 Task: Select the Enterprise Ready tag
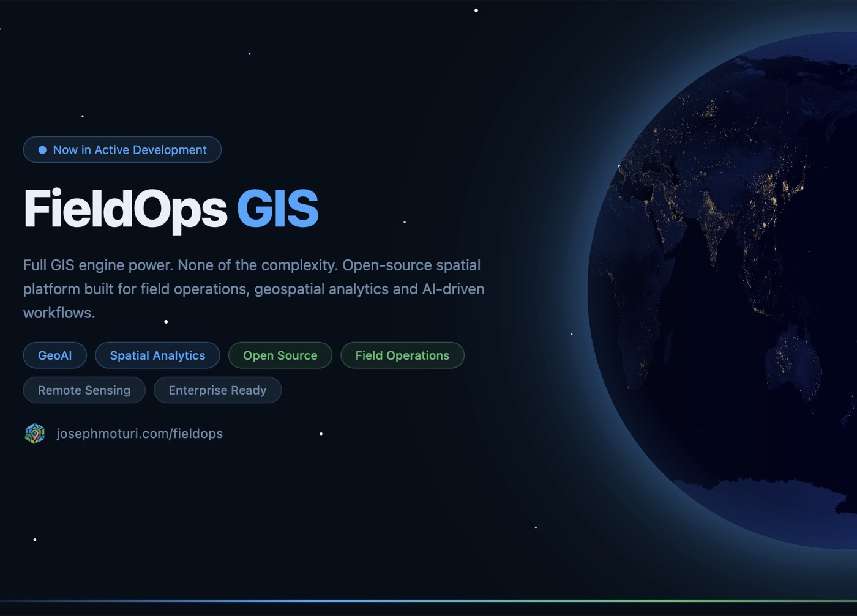(x=217, y=390)
